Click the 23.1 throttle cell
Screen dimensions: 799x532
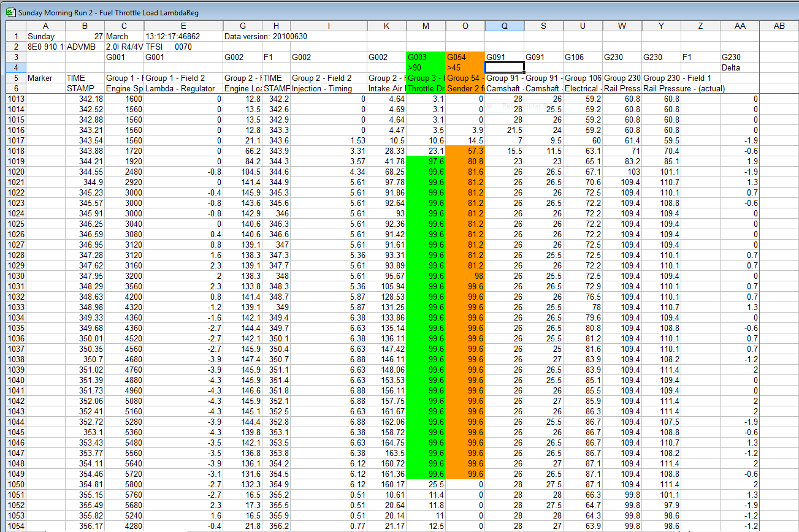(x=426, y=151)
